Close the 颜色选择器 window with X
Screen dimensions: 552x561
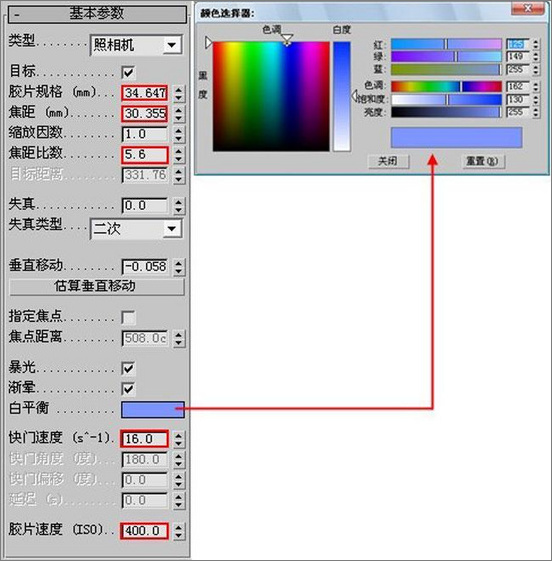(x=528, y=9)
